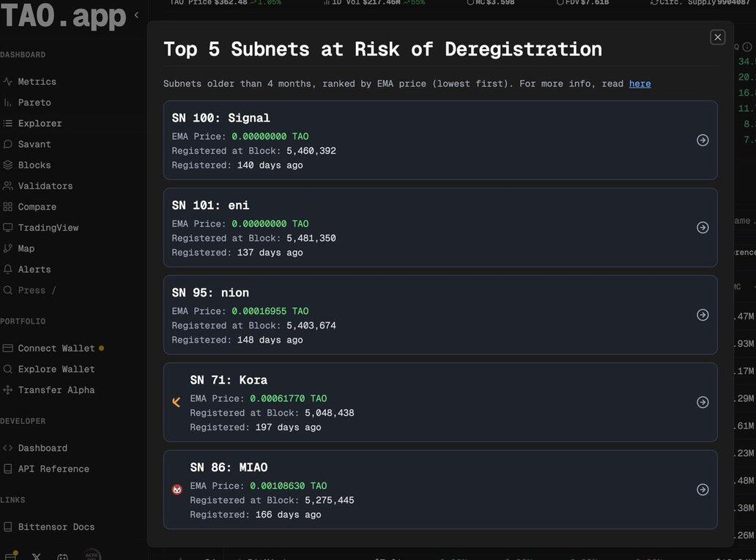The height and width of the screenshot is (560, 756).
Task: Open the SN 71: Kora arrow icon
Action: [703, 402]
